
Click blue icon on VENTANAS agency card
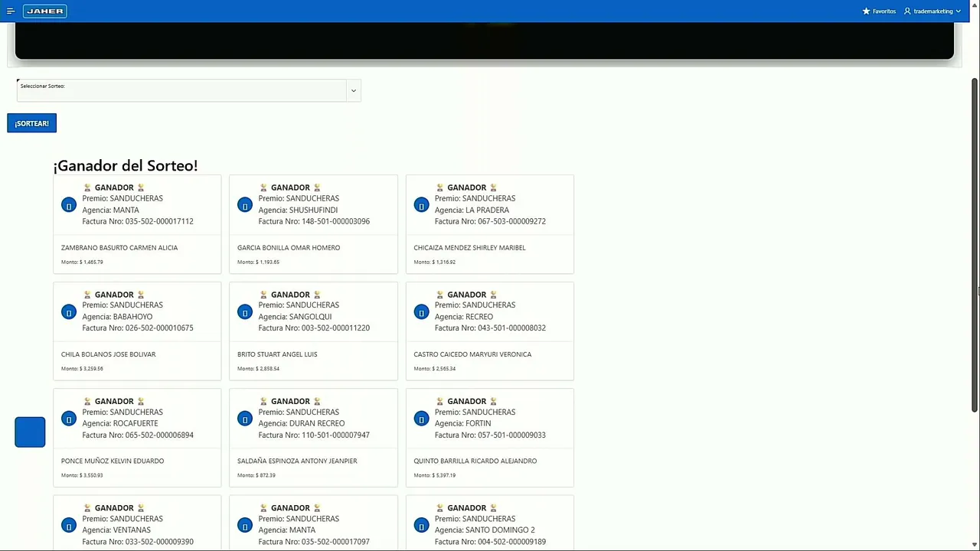tap(69, 525)
